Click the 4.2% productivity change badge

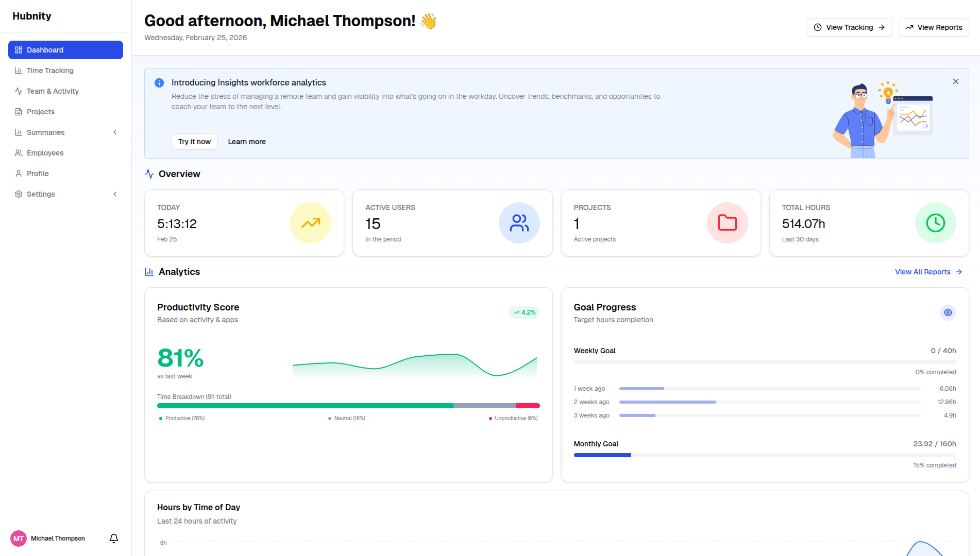pos(525,312)
